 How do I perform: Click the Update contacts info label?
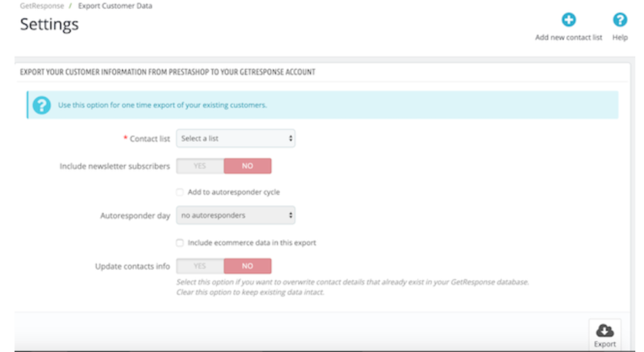(x=132, y=266)
